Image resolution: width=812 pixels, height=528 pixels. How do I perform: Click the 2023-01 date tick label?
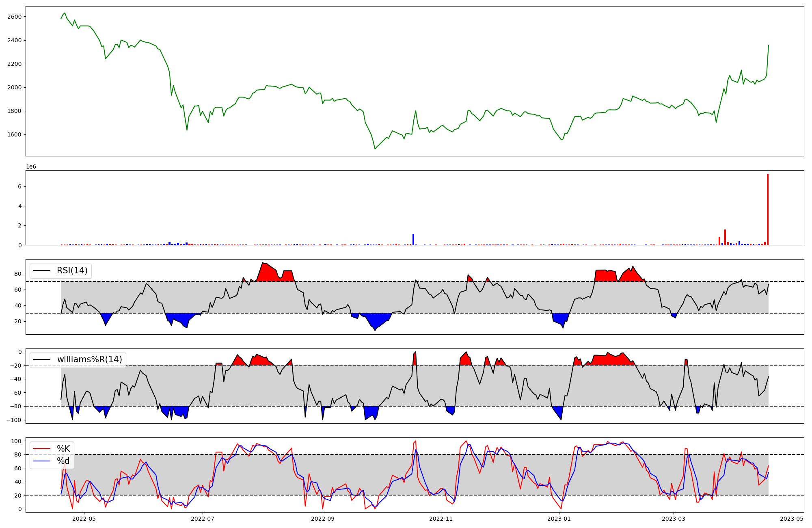point(559,519)
